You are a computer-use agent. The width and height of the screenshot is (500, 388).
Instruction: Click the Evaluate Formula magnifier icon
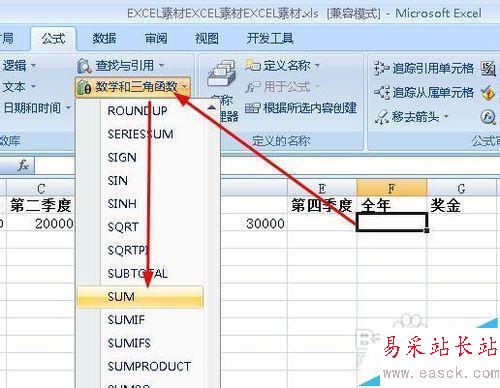(488, 117)
